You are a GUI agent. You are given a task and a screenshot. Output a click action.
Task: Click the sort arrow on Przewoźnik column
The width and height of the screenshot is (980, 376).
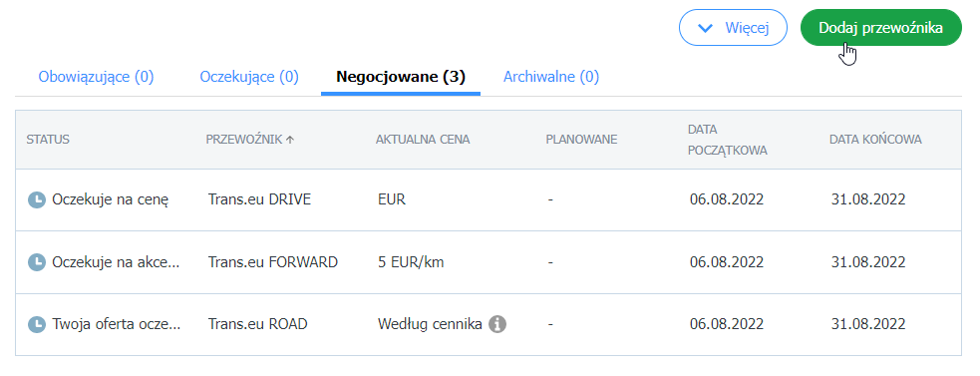pos(289,140)
